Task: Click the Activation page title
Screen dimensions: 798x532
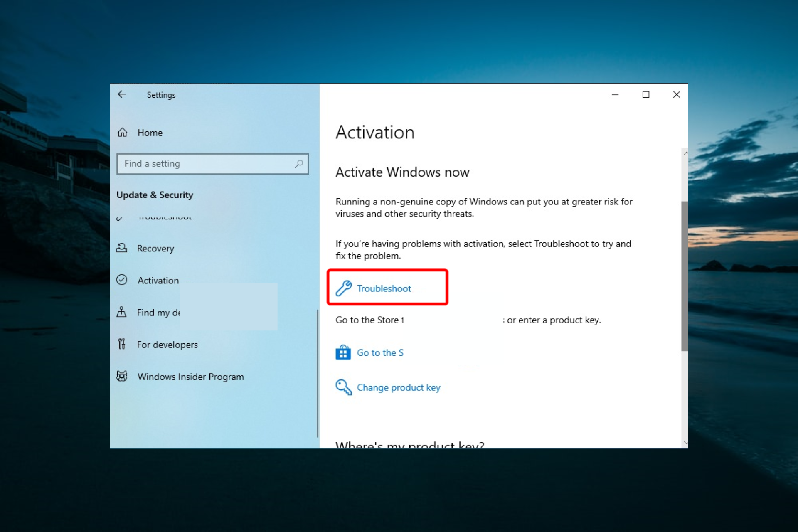Action: tap(375, 133)
